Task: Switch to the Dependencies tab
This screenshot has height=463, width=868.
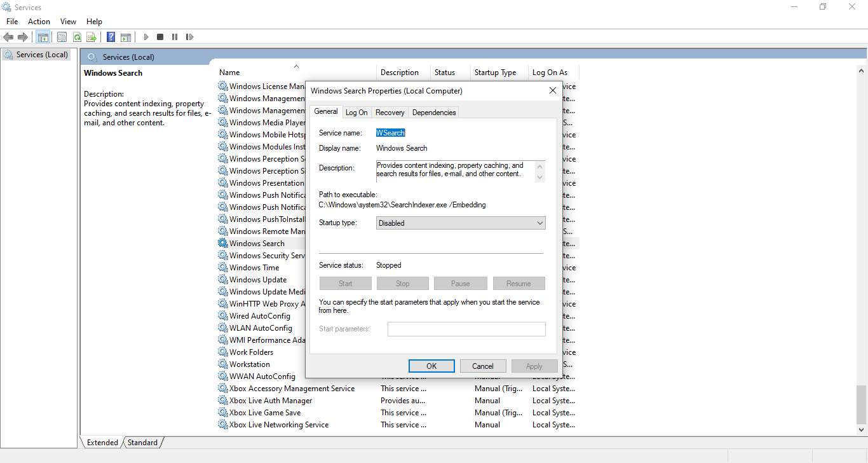Action: (x=434, y=113)
